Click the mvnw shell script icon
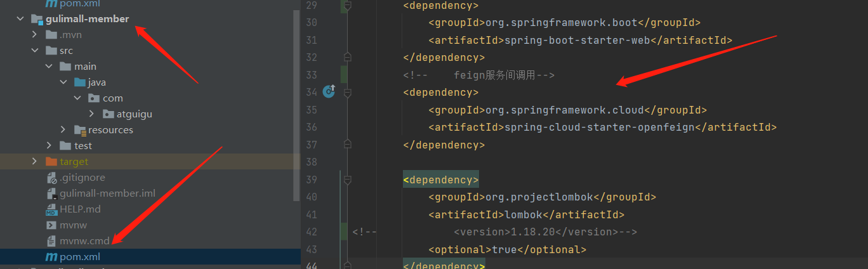Screen dimensions: 868x269 coord(51,225)
